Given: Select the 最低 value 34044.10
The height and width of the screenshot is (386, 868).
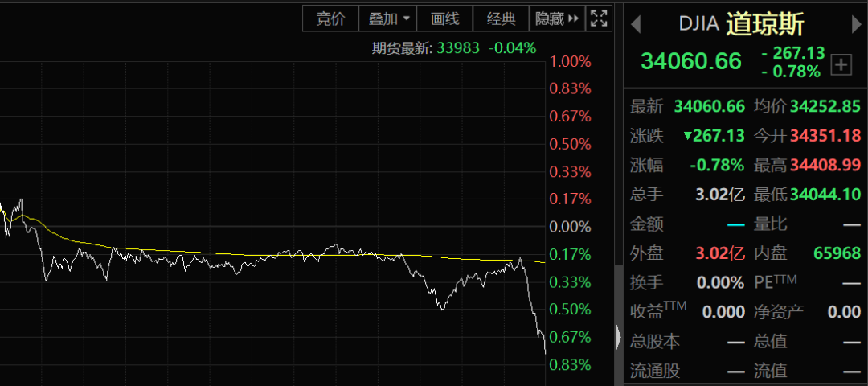Looking at the screenshot, I should [x=825, y=194].
